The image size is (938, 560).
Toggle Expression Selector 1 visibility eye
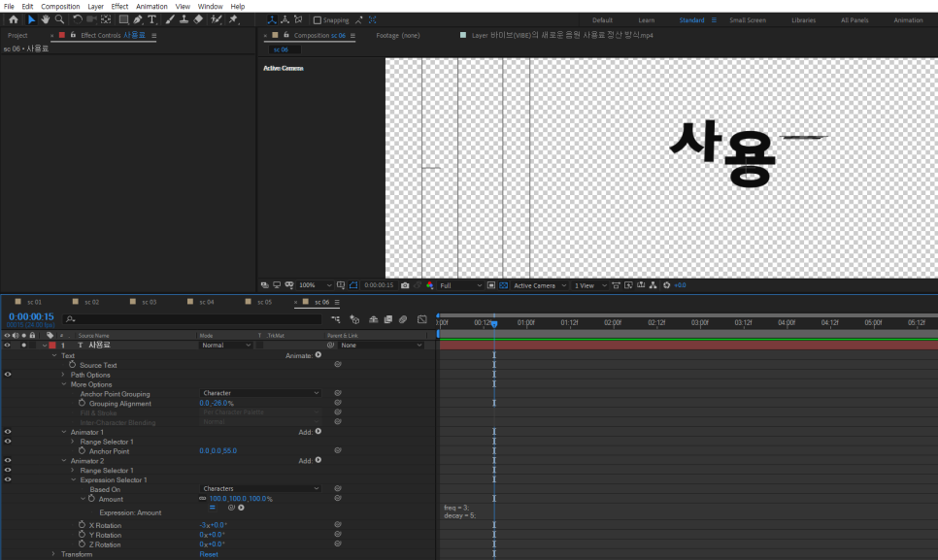(x=7, y=479)
